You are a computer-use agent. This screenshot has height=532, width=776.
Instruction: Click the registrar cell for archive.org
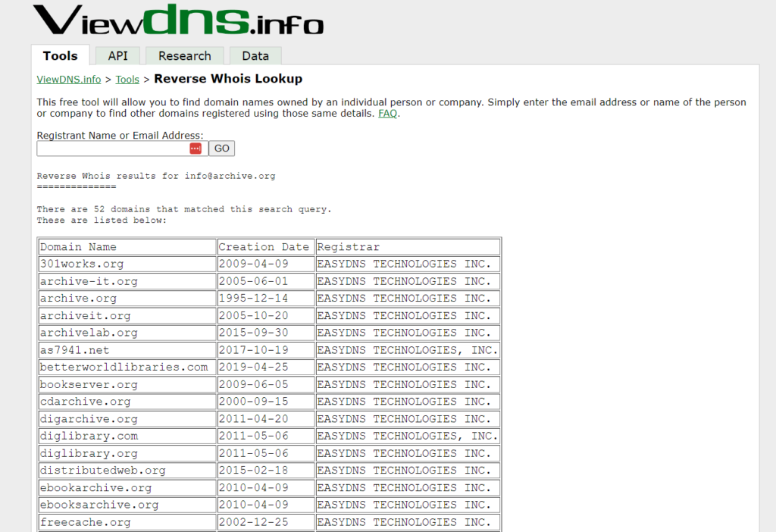[408, 299]
